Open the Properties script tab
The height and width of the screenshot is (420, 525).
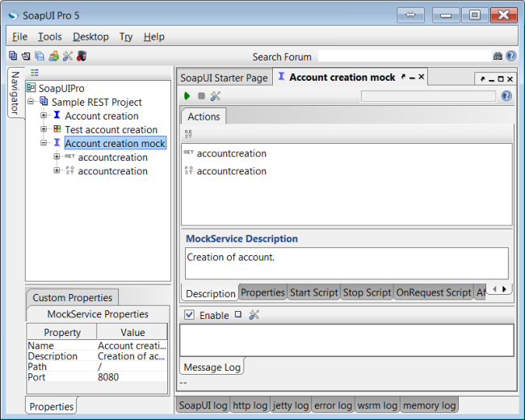tap(262, 292)
